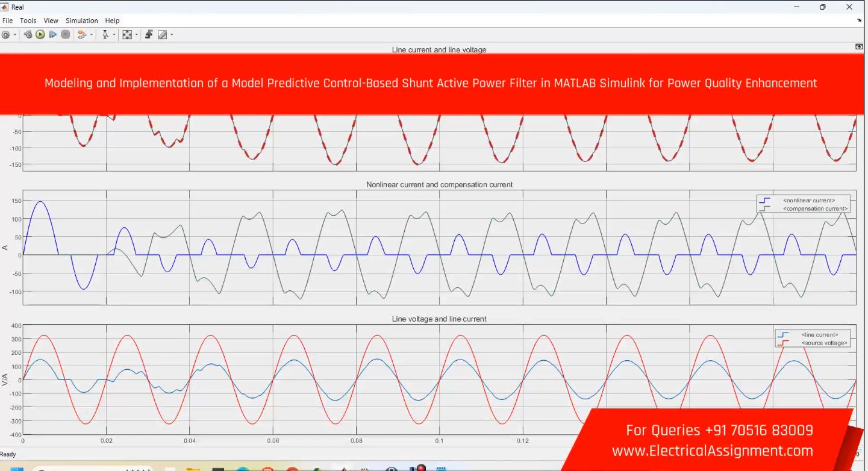Open the Simulation menu
This screenshot has height=471, width=868.
(x=81, y=20)
